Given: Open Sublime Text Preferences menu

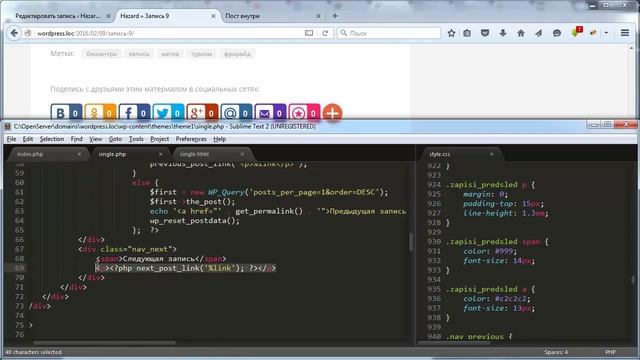Looking at the screenshot, I should click(x=191, y=139).
